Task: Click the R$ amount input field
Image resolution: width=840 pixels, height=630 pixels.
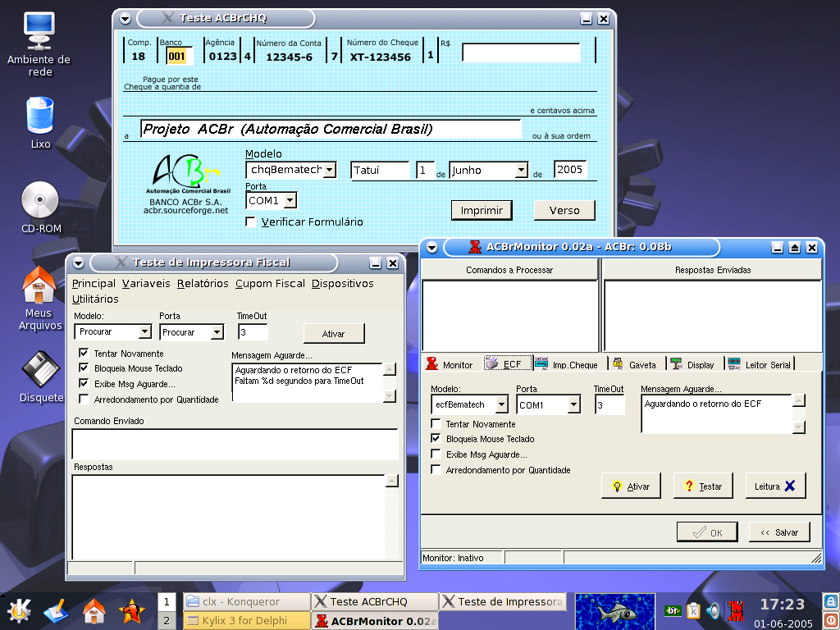Action: [521, 53]
